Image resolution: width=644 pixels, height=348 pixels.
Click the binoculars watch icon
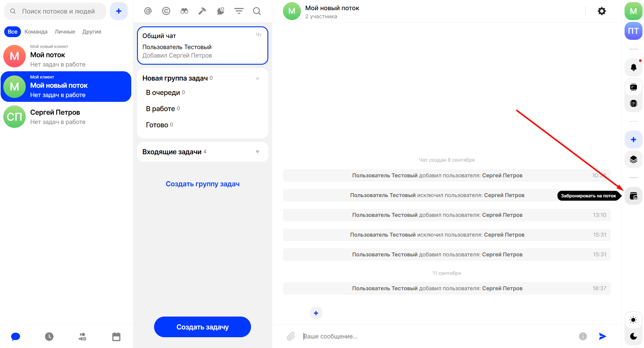click(x=184, y=11)
